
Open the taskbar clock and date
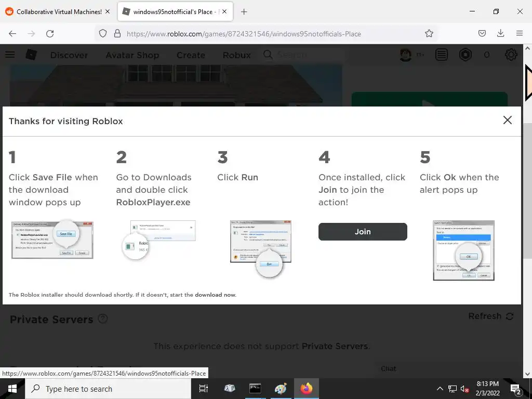click(487, 389)
